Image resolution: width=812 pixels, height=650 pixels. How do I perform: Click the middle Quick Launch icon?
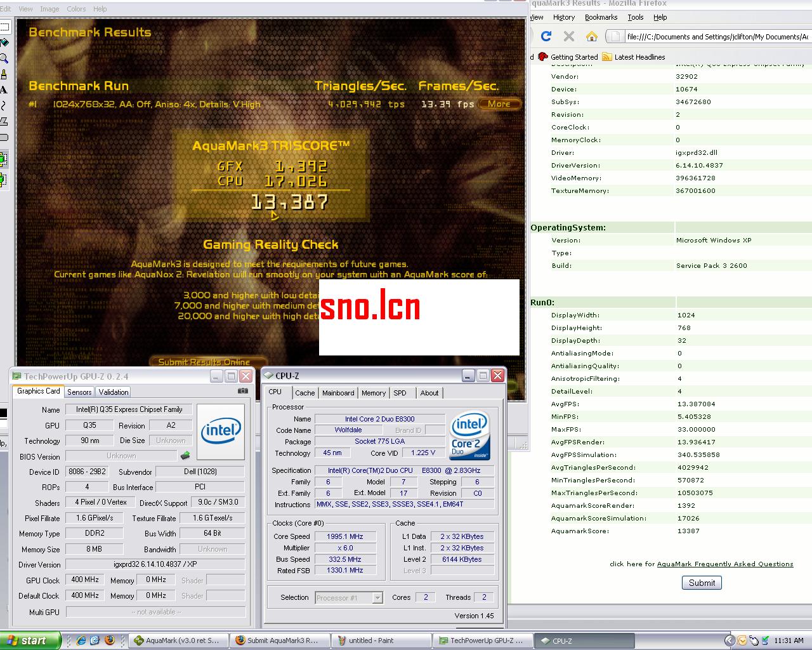[x=95, y=640]
